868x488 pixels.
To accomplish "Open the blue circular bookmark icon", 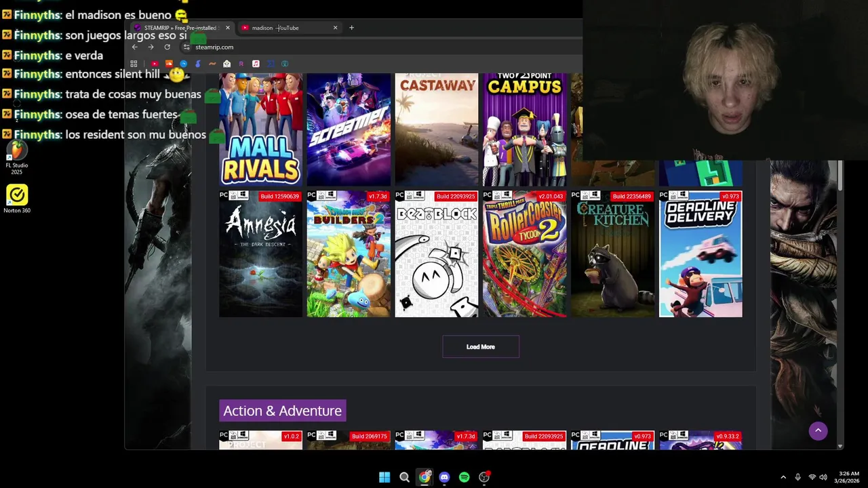I will click(183, 64).
